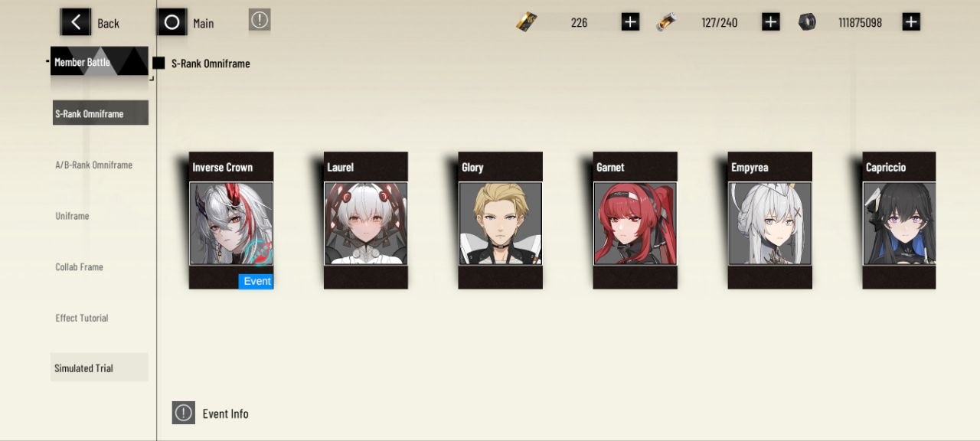The width and height of the screenshot is (980, 441).
Task: Click the Capriccio name label
Action: (886, 167)
